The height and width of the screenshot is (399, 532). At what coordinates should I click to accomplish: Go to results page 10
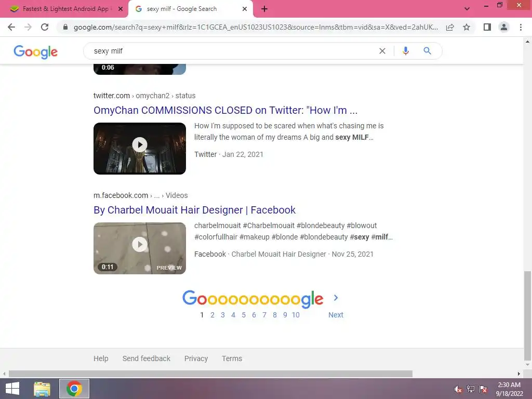tap(296, 315)
